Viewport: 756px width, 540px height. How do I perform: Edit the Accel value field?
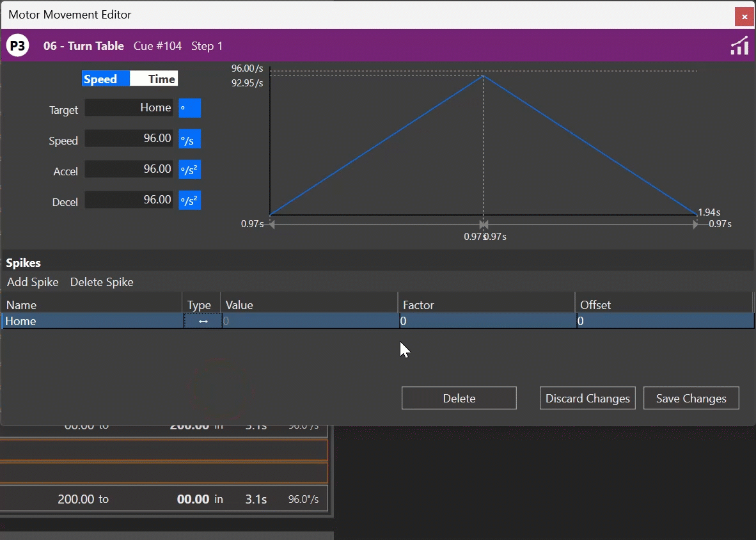click(x=129, y=170)
